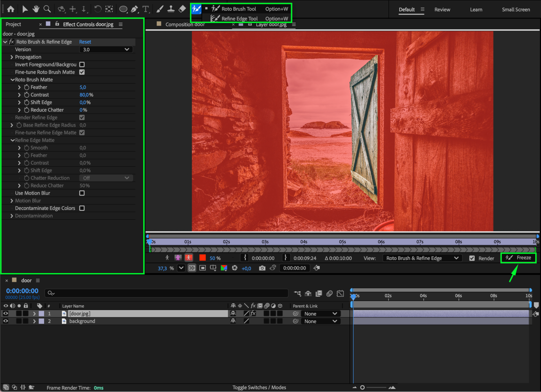Select the Zoom magnifier tool

point(47,9)
